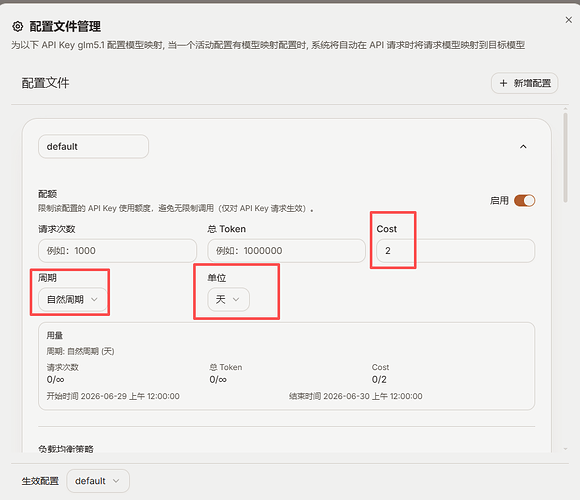Close the 配置文件管理 dialog
Viewport: 580px width, 500px height.
[x=569, y=20]
